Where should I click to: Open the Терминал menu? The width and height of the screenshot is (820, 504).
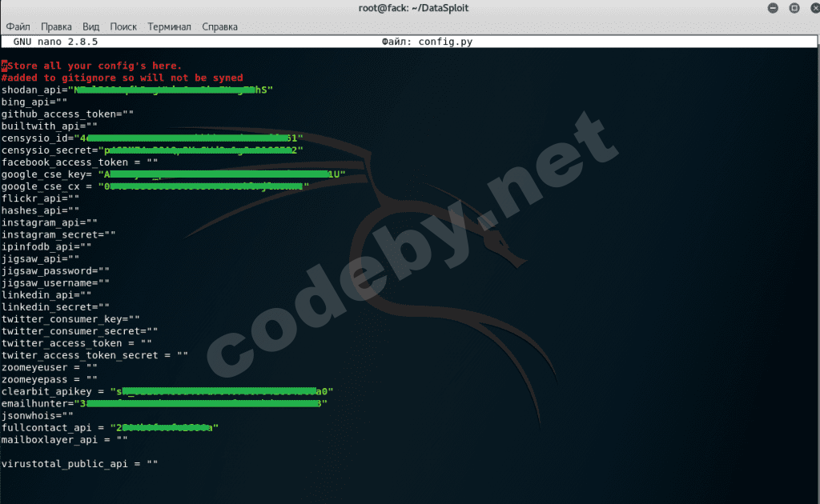(169, 26)
